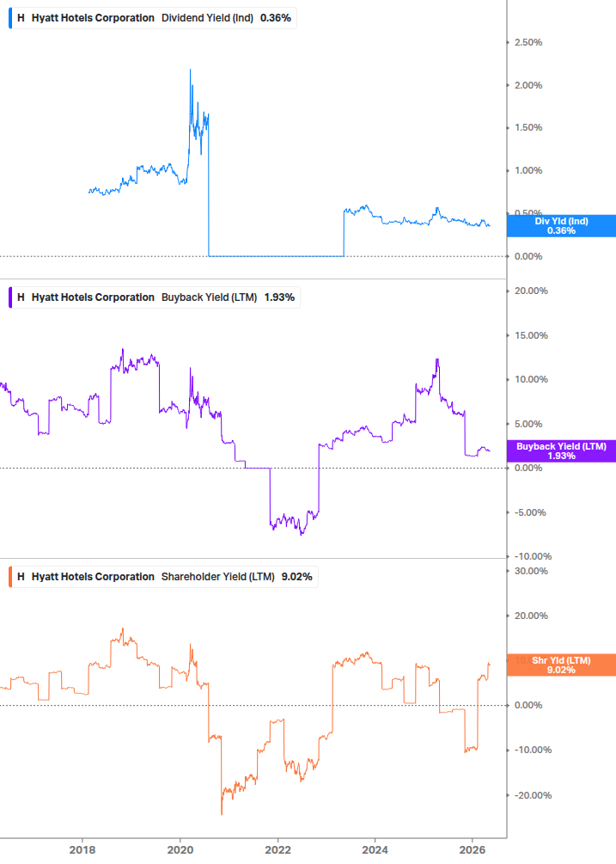Screen dimensions: 616x864
Task: Click the -5.00% tick on buyback axis
Action: coord(529,512)
